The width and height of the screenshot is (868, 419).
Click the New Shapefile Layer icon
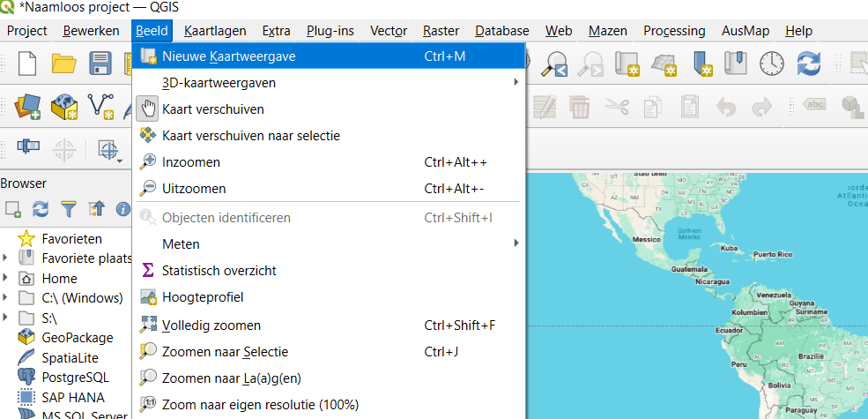pos(101,108)
